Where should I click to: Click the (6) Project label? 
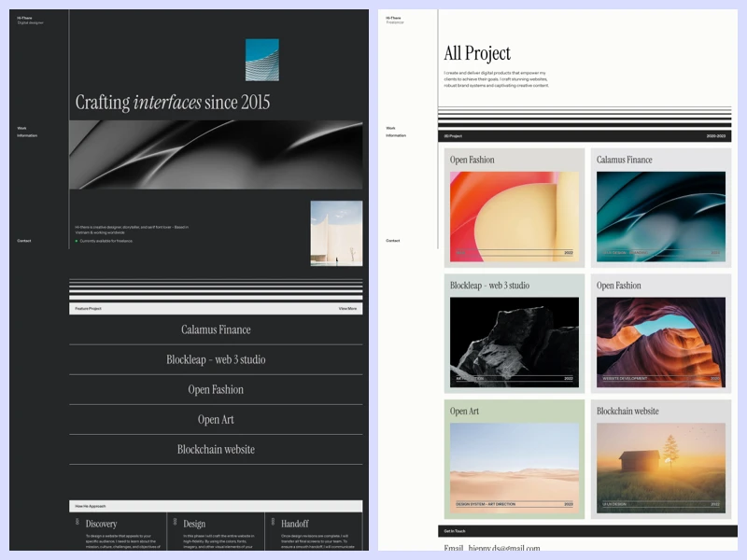pos(453,136)
